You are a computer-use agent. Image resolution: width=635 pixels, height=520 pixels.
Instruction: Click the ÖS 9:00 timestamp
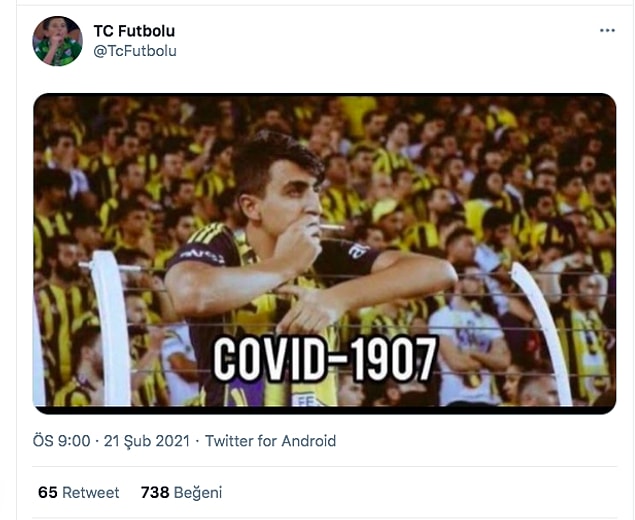[x=62, y=441]
